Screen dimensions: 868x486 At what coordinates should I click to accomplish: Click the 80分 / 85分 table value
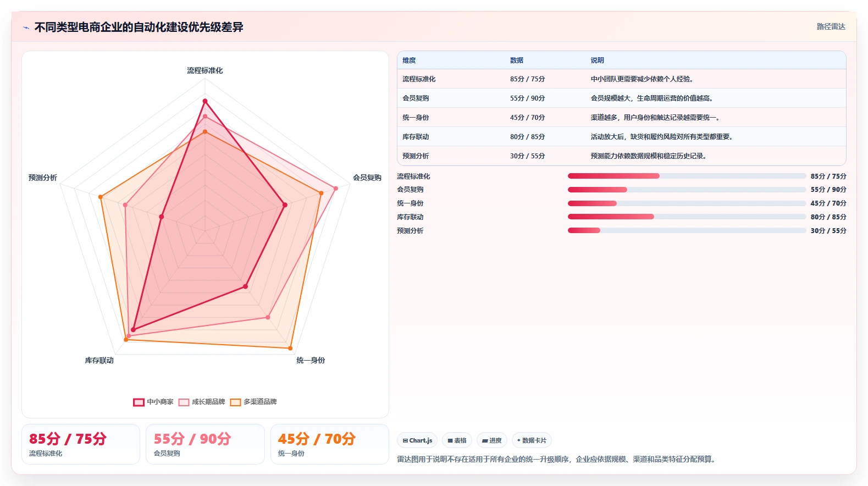[527, 137]
